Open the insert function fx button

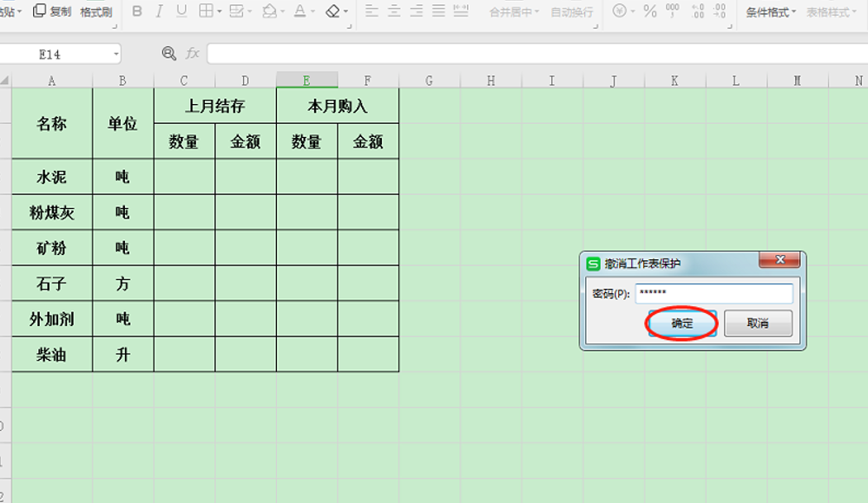(192, 53)
